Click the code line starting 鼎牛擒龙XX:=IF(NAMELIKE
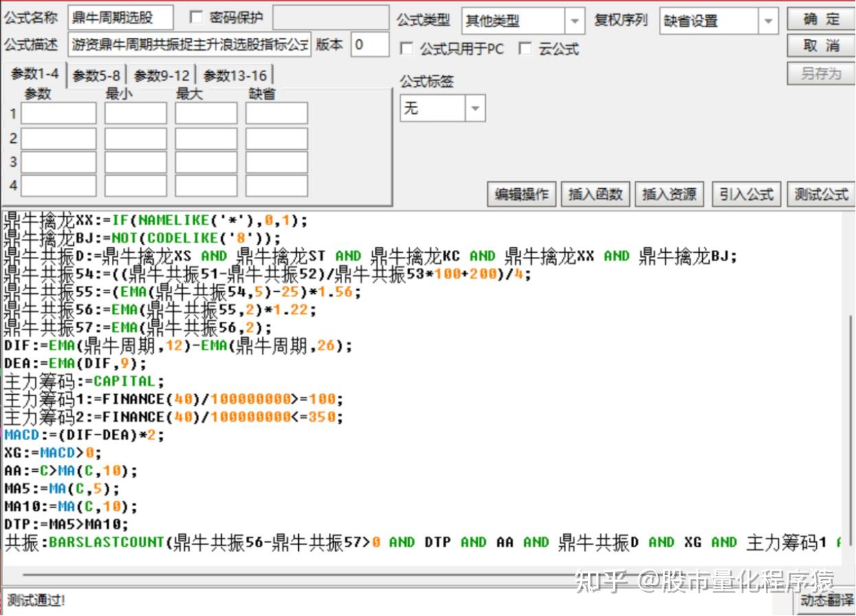 [x=156, y=220]
